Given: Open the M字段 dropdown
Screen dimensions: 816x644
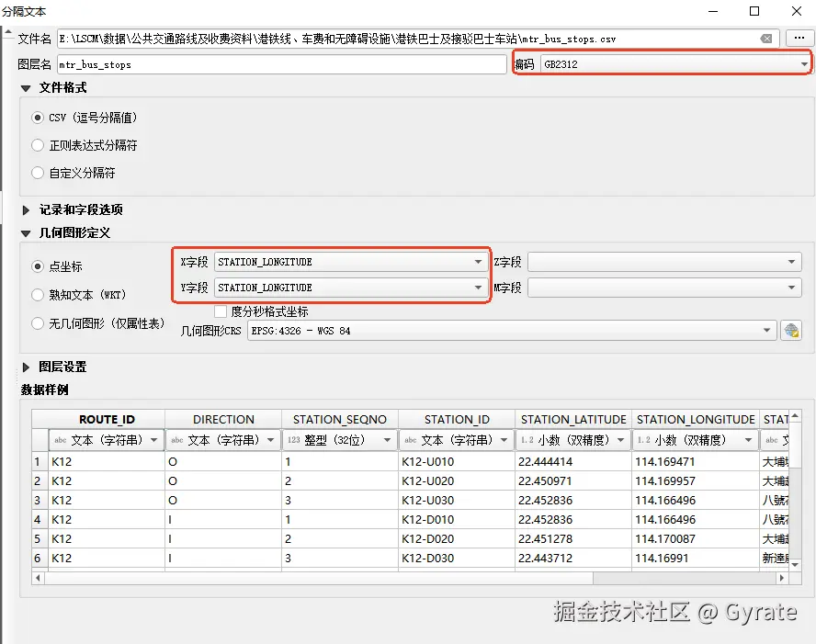Looking at the screenshot, I should tap(664, 288).
